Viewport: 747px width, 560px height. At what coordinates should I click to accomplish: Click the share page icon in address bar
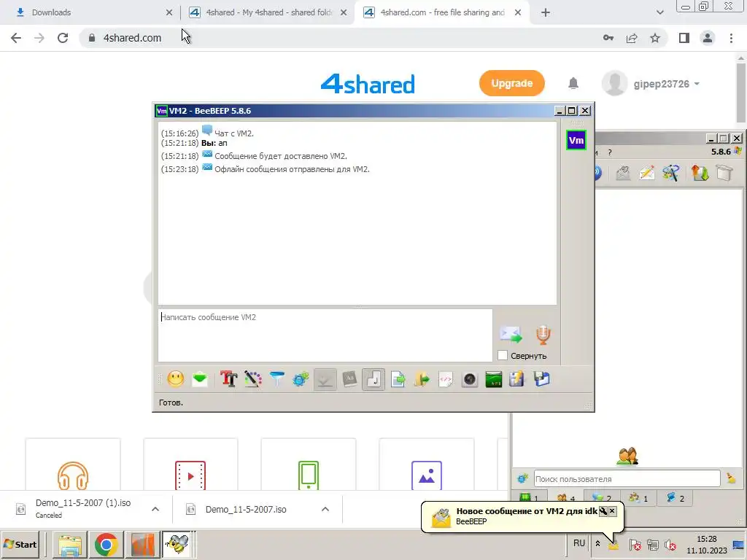(632, 38)
